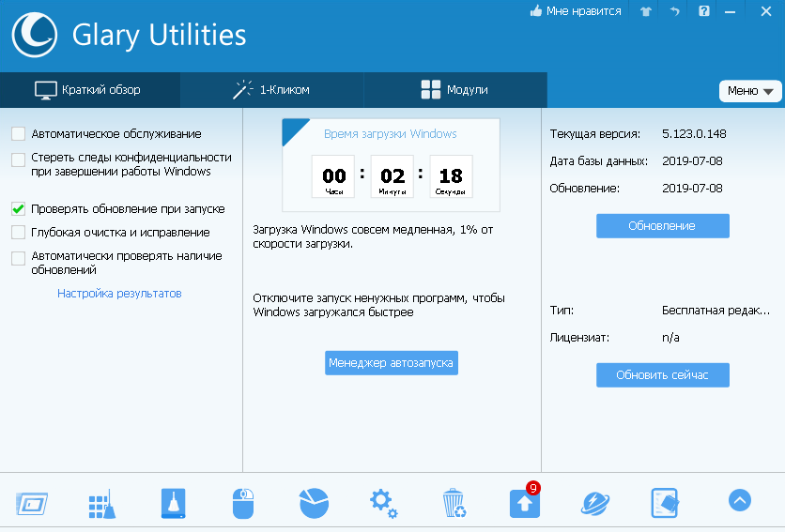The width and height of the screenshot is (785, 532).
Task: Click Обновить сейчас button
Action: pos(663,375)
